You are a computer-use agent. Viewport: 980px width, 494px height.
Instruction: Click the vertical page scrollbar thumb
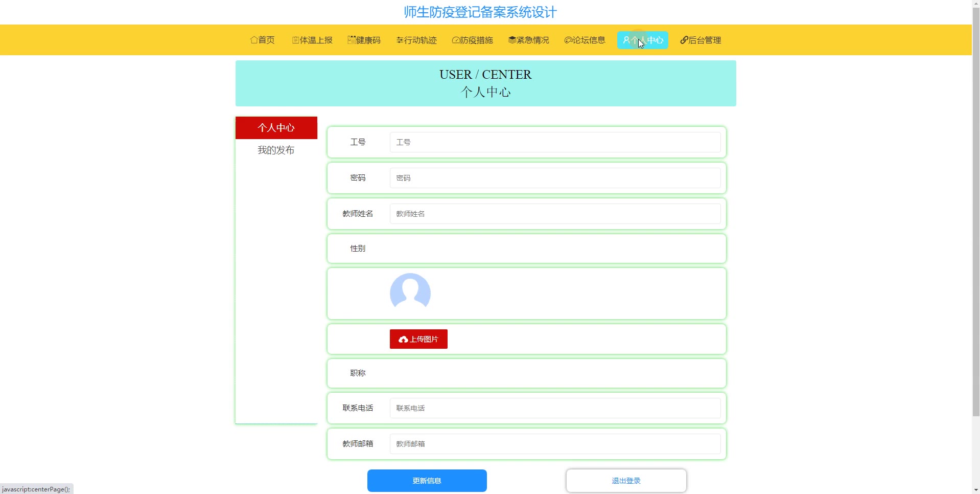tap(976, 212)
